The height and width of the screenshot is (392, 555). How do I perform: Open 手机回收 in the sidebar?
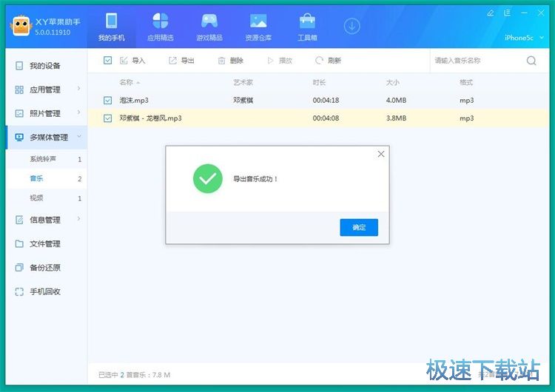(x=46, y=291)
